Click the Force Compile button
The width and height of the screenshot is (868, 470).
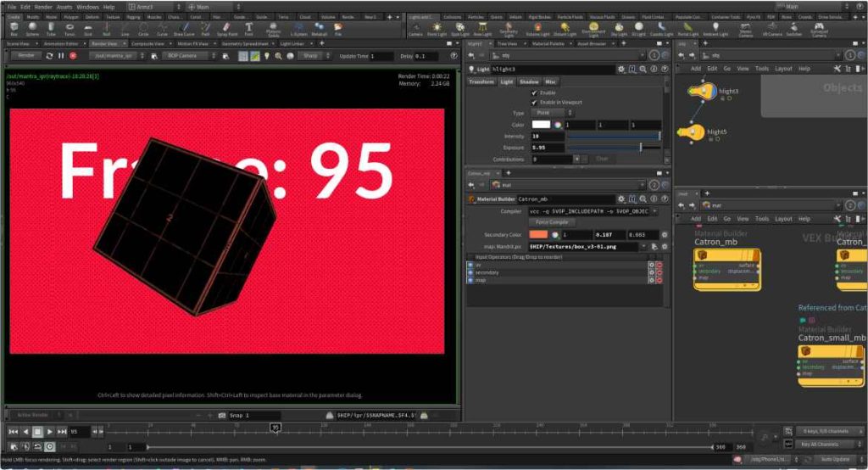[552, 221]
